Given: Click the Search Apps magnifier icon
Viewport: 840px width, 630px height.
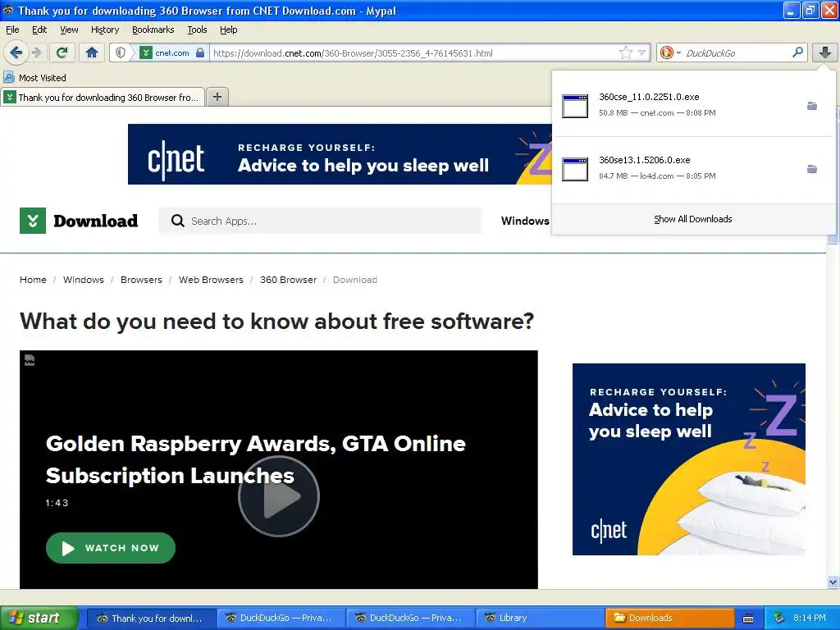Looking at the screenshot, I should tap(177, 221).
